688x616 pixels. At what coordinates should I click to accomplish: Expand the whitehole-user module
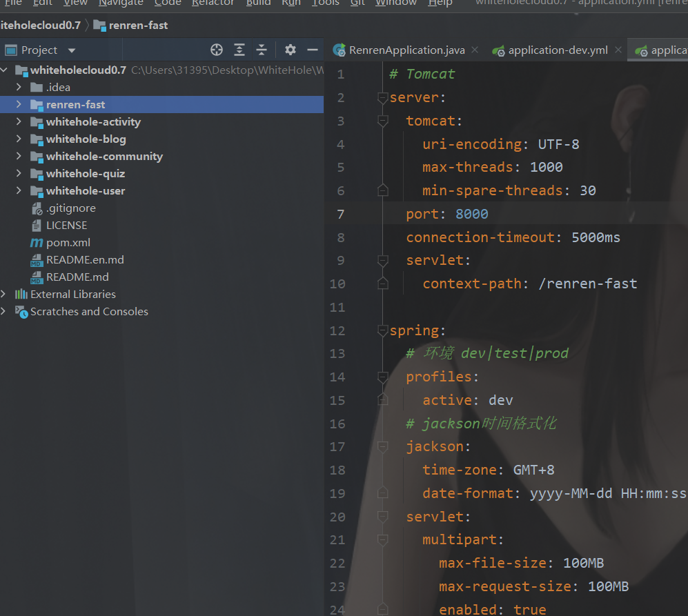click(x=19, y=190)
